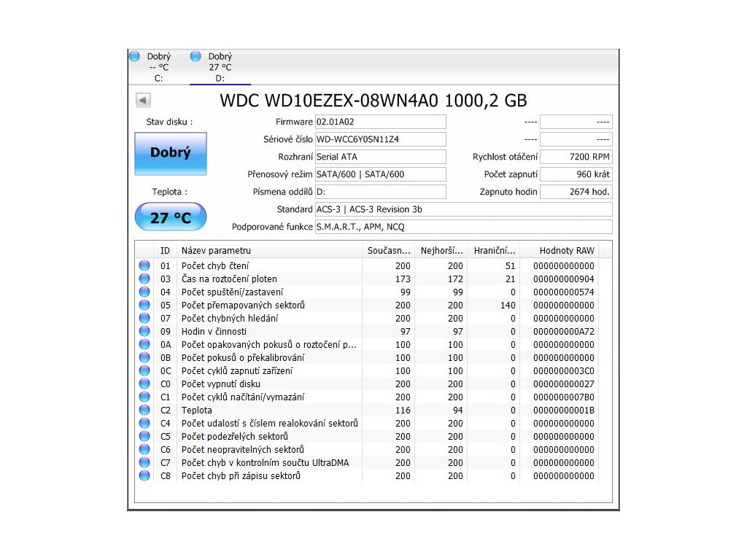This screenshot has height=560, width=747.
Task: Click status orb in row ID 0A
Action: pyautogui.click(x=144, y=344)
